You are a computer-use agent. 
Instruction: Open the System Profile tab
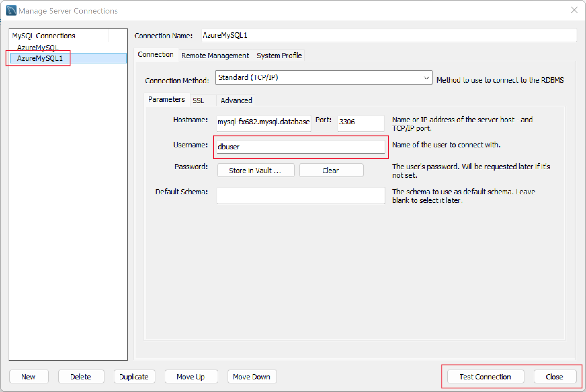coord(279,56)
